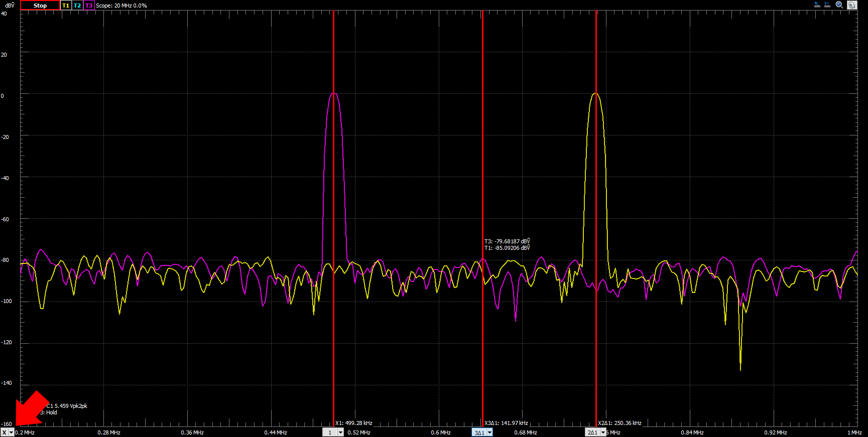Click the 0.28 MHz axis label
The height and width of the screenshot is (437, 868).
[x=109, y=432]
